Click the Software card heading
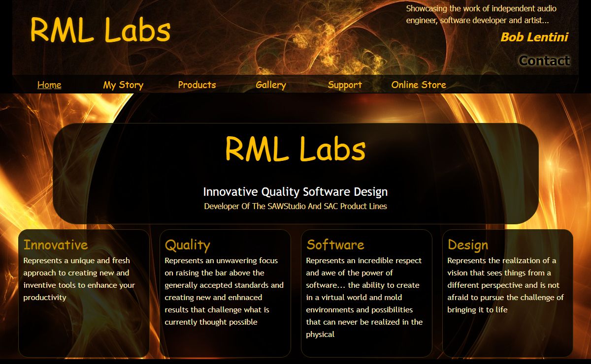This screenshot has width=591, height=364. pyautogui.click(x=335, y=245)
